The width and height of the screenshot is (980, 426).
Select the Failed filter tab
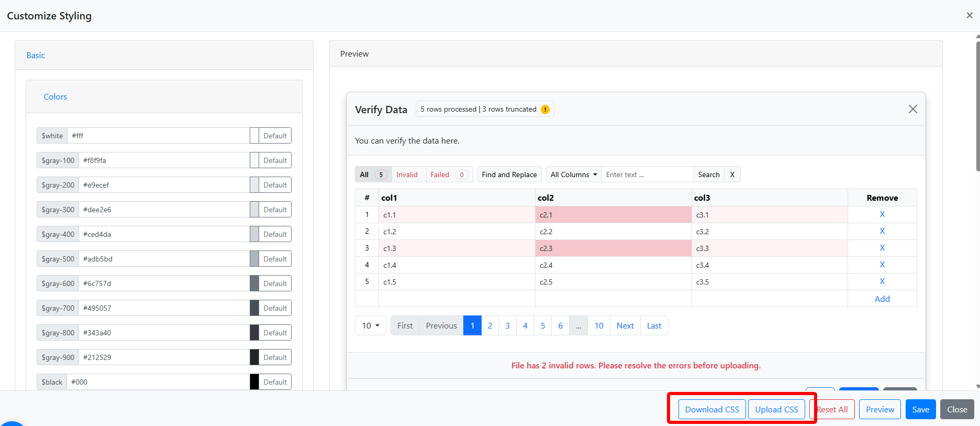coord(449,174)
